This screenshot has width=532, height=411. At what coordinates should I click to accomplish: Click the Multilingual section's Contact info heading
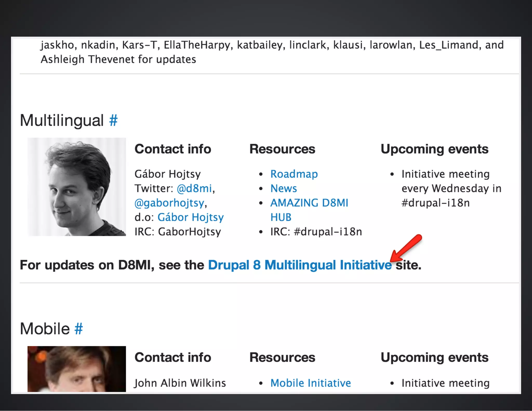point(173,149)
